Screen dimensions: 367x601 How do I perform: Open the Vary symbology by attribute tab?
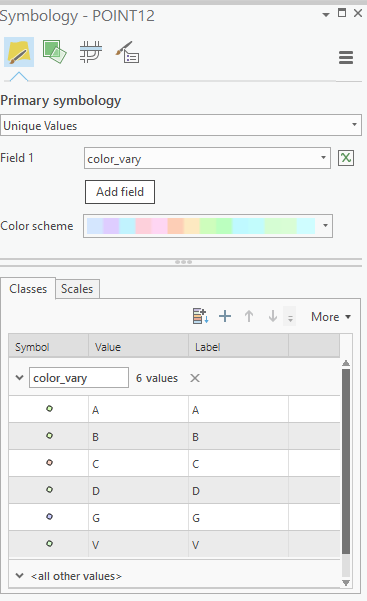tap(54, 52)
